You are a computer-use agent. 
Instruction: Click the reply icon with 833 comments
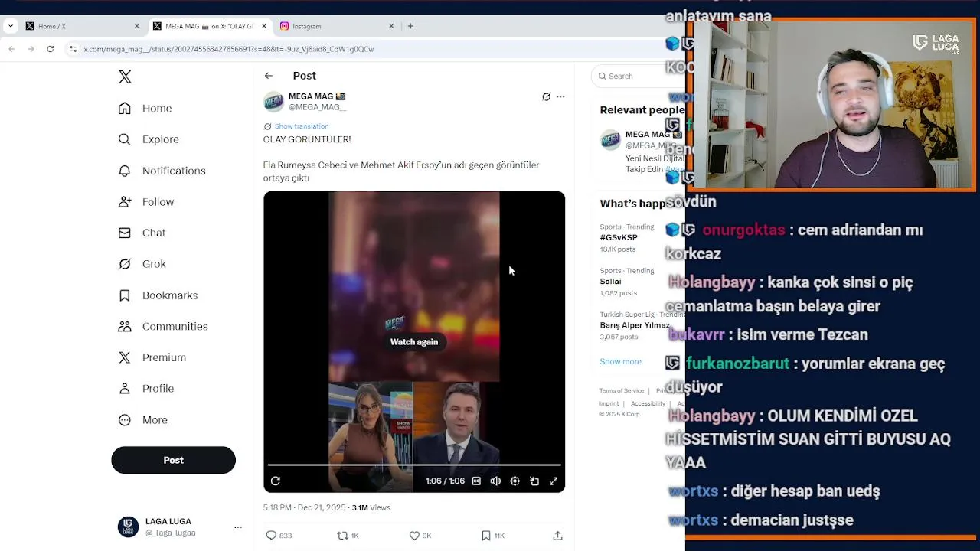(279, 536)
